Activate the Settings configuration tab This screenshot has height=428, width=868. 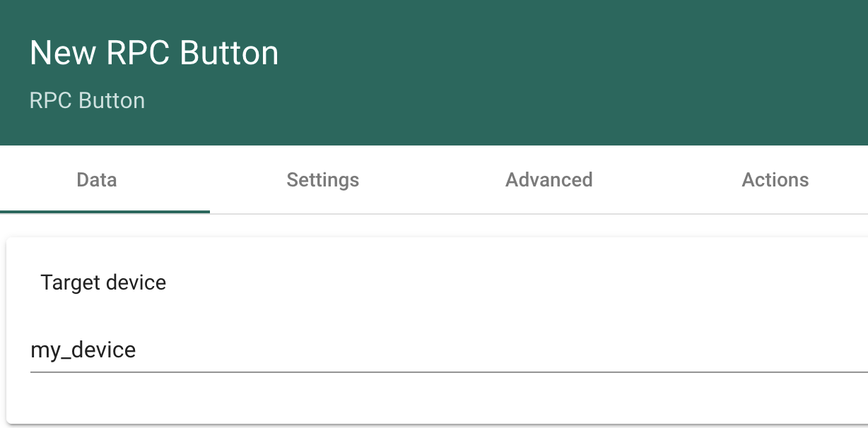pyautogui.click(x=322, y=180)
